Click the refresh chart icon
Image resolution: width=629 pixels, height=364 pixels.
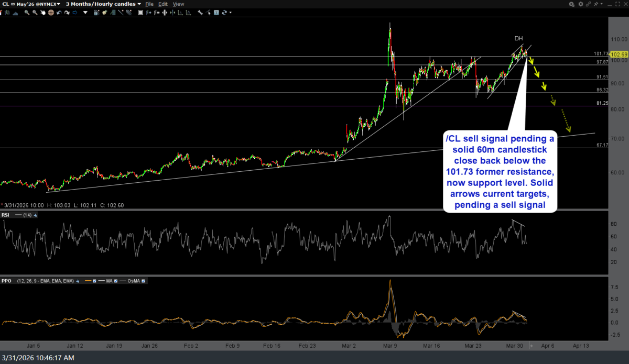click(x=224, y=13)
